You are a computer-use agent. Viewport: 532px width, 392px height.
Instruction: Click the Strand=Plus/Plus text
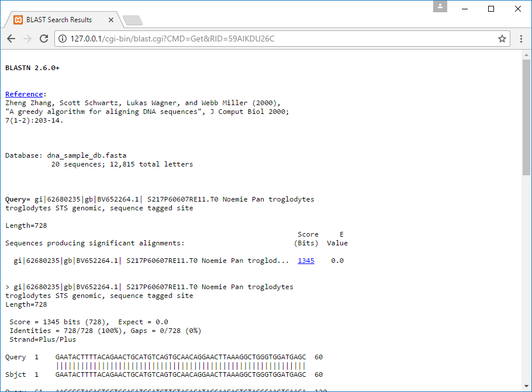[x=43, y=339]
